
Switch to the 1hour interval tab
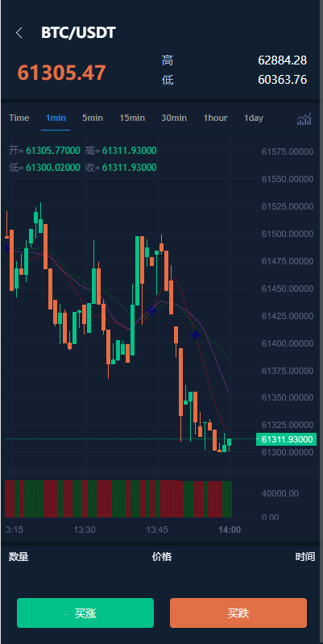tap(216, 118)
